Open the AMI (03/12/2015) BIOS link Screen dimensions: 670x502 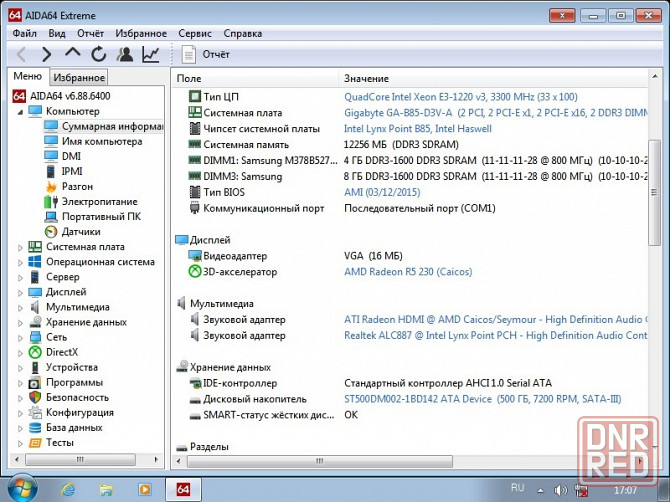click(x=382, y=192)
